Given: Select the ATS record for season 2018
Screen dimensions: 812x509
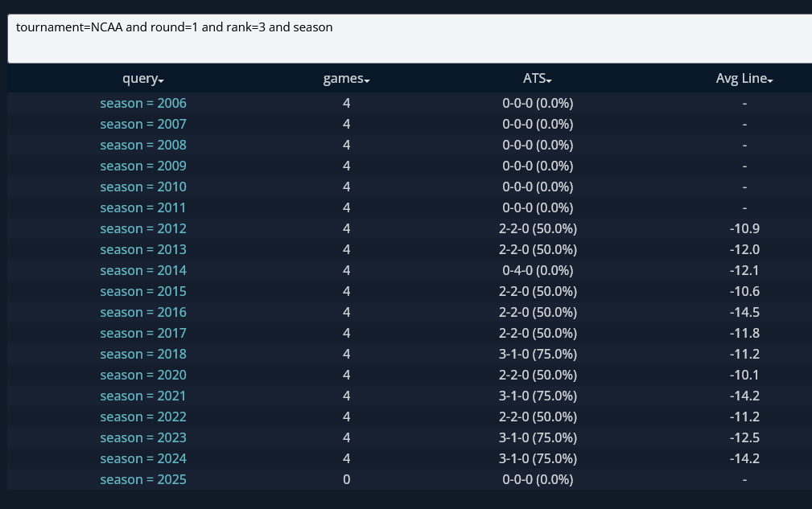Looking at the screenshot, I should tap(538, 355).
